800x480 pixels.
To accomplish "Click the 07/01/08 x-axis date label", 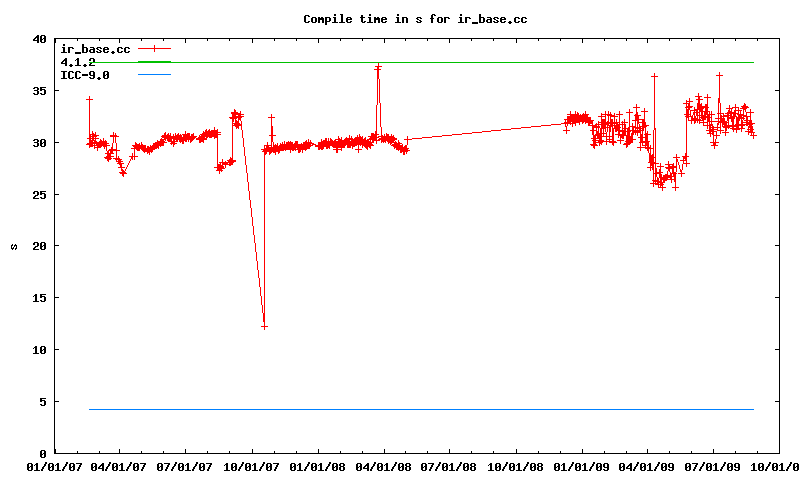I will tap(449, 466).
